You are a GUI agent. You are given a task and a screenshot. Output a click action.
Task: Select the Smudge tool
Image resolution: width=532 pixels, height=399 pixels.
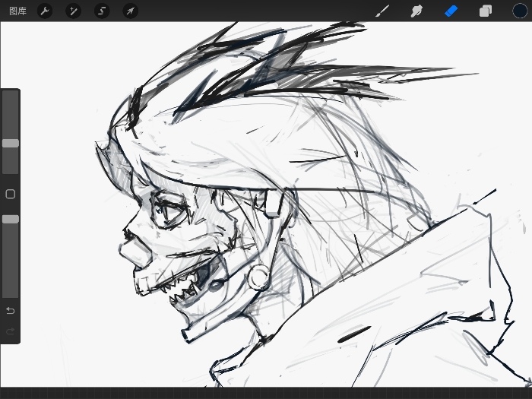click(416, 11)
